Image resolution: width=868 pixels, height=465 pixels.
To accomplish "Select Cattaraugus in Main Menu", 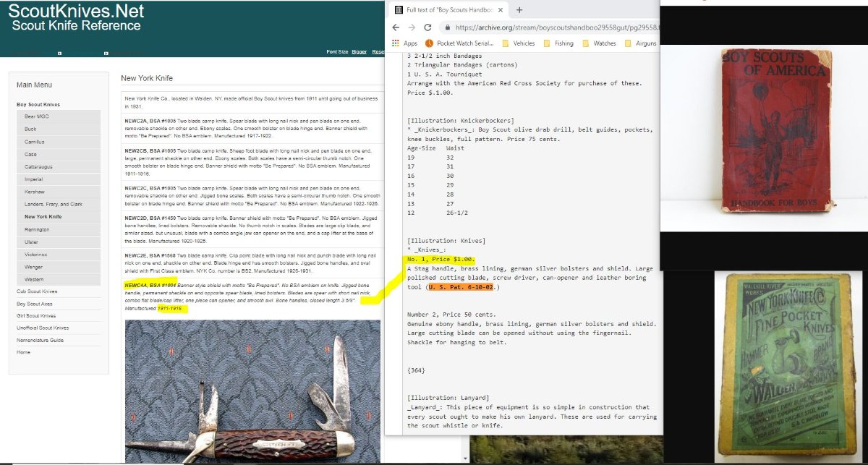I will 58,166.
